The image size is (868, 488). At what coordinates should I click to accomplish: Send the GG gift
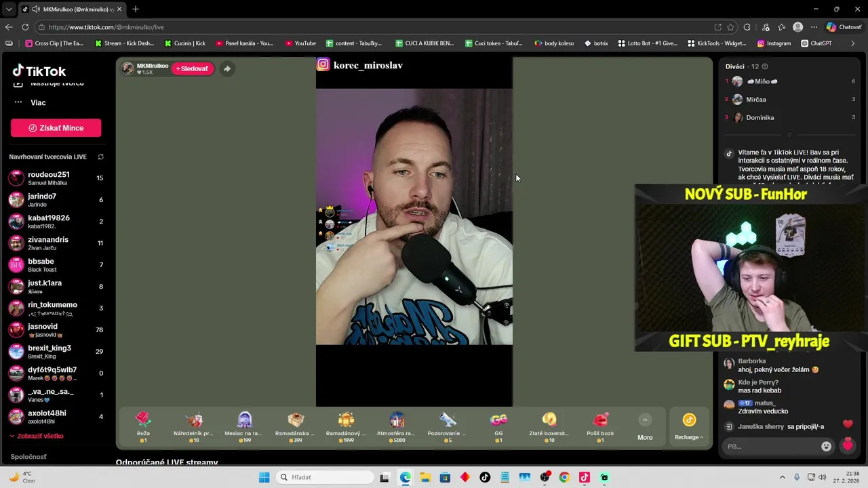[498, 427]
